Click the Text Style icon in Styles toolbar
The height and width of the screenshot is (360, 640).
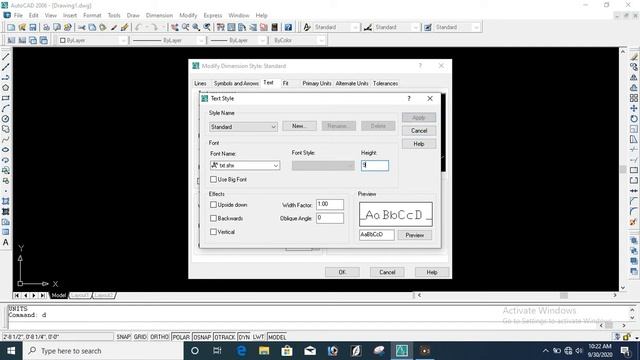pos(307,27)
